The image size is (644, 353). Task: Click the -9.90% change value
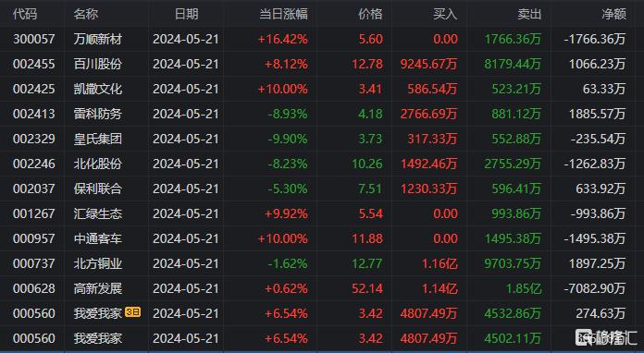288,139
